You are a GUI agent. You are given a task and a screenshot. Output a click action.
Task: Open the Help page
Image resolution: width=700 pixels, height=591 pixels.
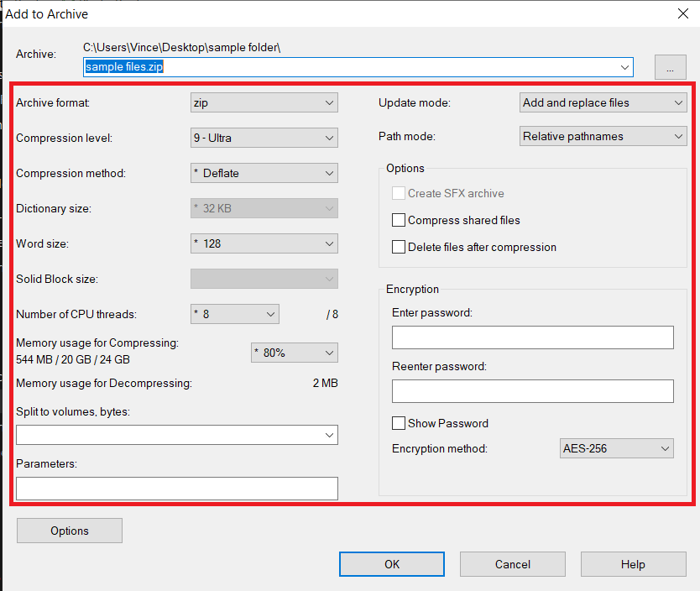click(x=633, y=563)
